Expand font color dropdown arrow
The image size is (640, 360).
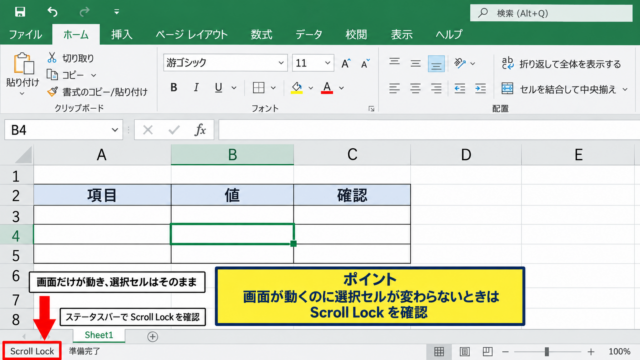pos(341,88)
